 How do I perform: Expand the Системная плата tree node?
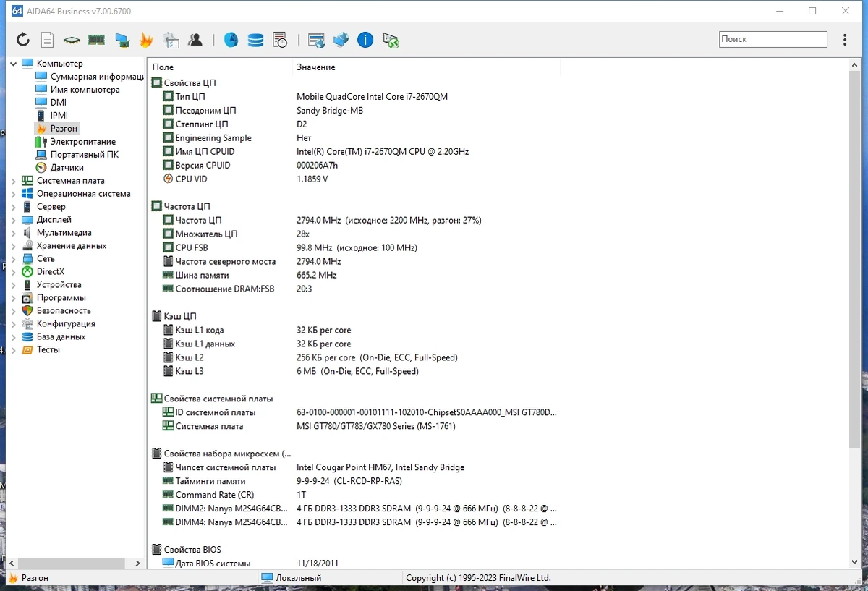click(x=13, y=181)
